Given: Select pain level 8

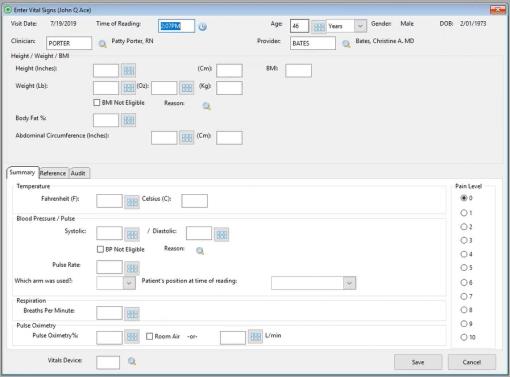Looking at the screenshot, I should [464, 310].
